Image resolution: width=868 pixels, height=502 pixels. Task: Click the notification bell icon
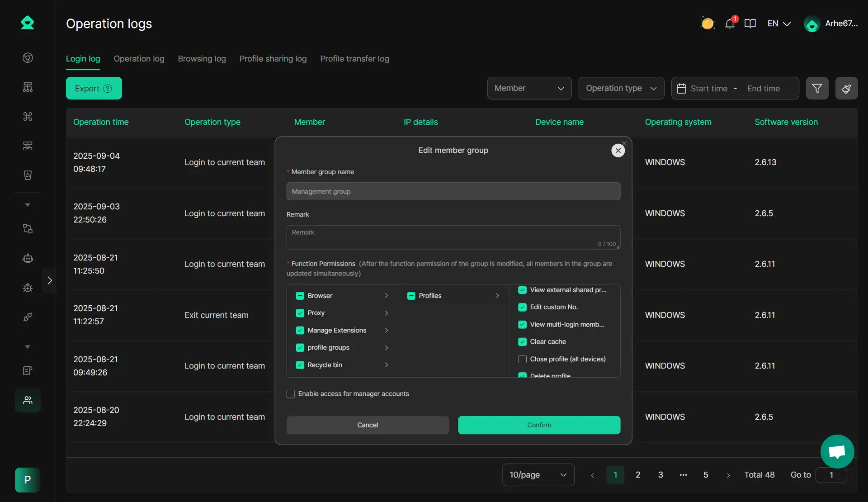(x=729, y=24)
